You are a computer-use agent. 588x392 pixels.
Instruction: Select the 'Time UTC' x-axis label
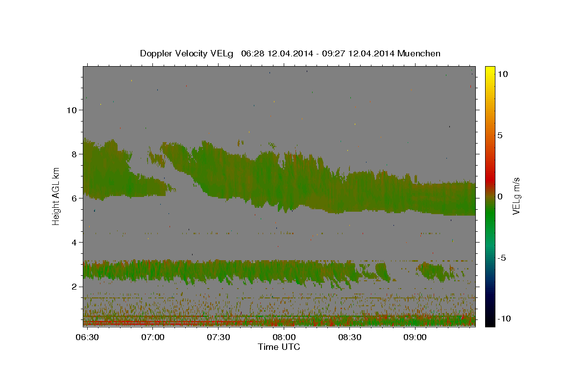279,347
